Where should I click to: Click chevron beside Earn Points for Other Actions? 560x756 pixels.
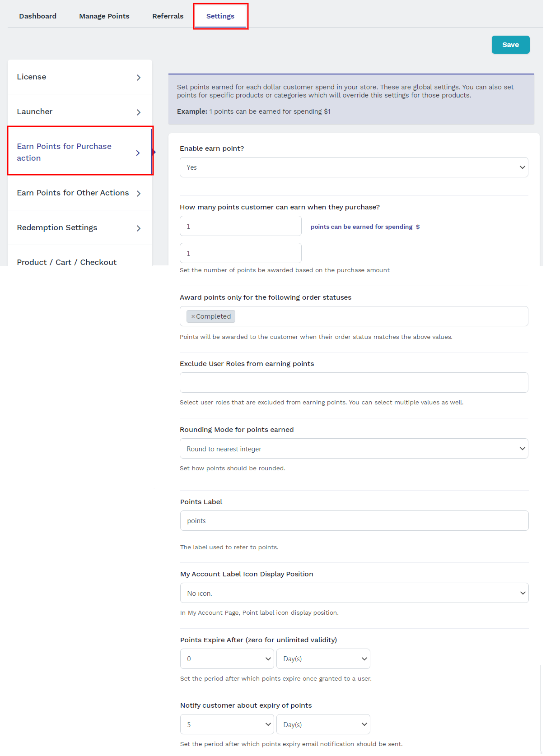click(139, 194)
